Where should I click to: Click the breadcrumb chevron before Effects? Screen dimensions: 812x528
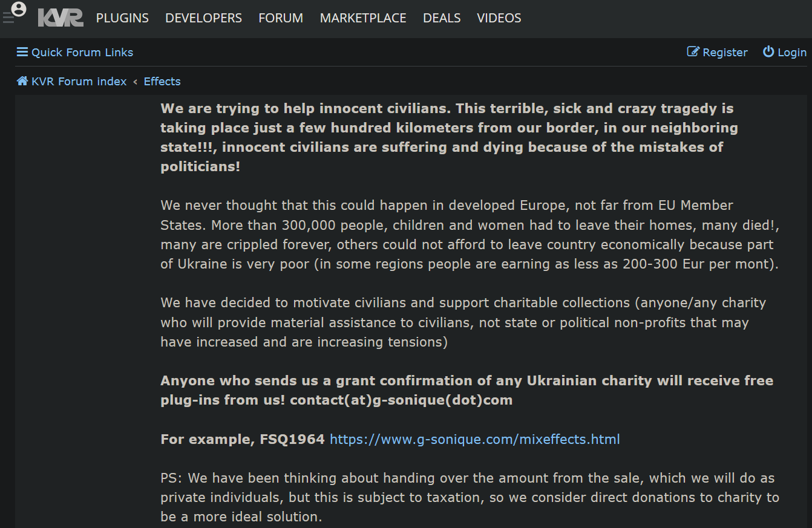tap(136, 82)
